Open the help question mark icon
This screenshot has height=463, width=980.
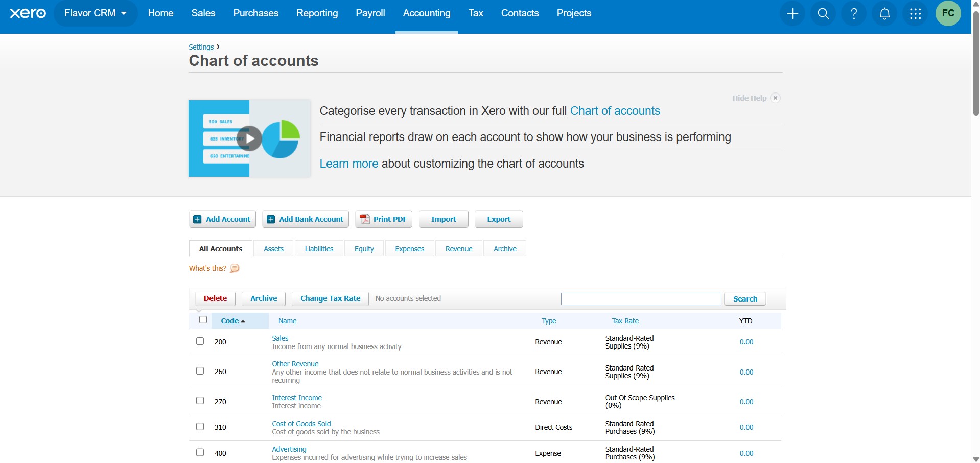tap(854, 14)
